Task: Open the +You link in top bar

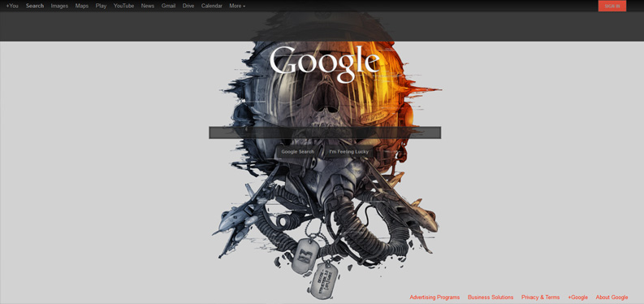Action: pyautogui.click(x=12, y=6)
